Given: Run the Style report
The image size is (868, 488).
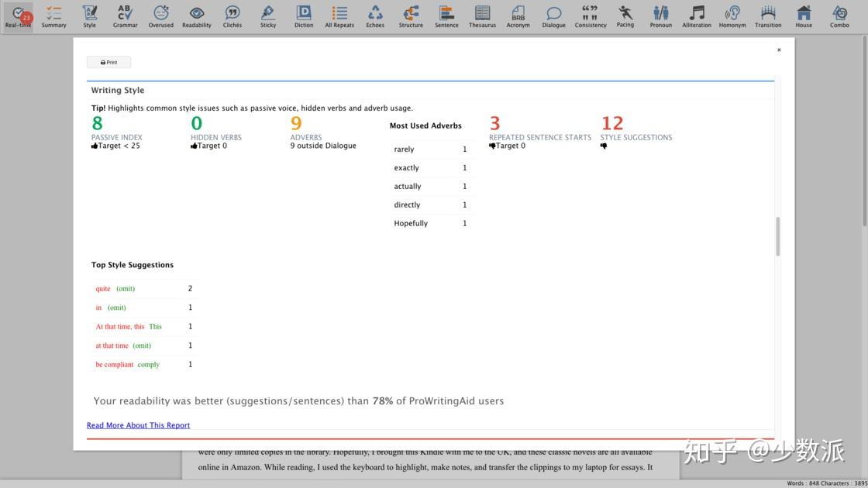Looking at the screenshot, I should tap(89, 16).
